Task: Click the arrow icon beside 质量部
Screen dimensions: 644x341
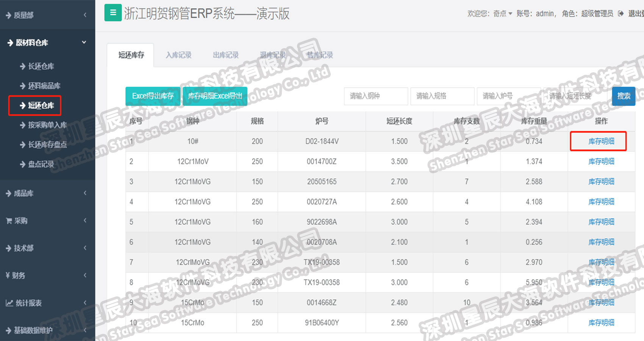Action: click(9, 16)
